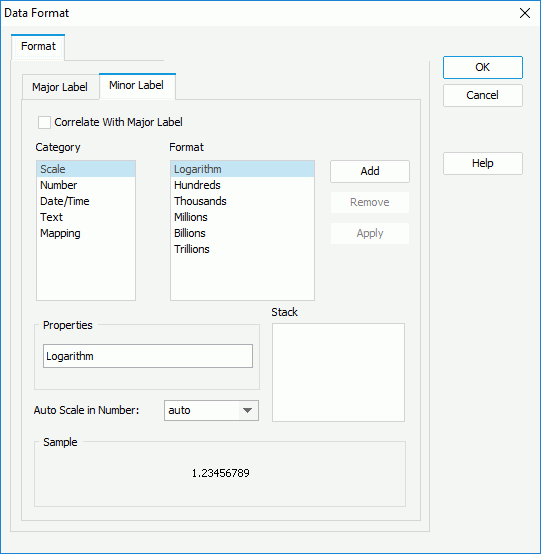
Task: Choose Number category
Action: tap(86, 185)
